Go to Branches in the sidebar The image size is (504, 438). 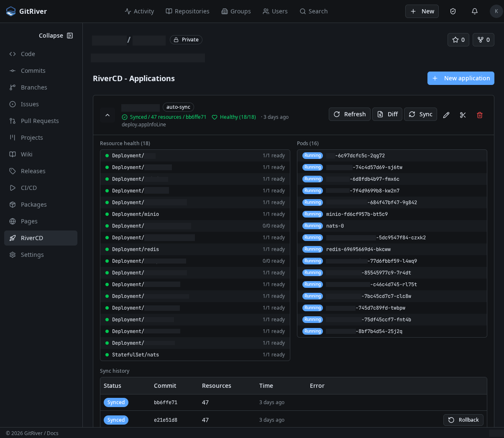[x=41, y=87]
